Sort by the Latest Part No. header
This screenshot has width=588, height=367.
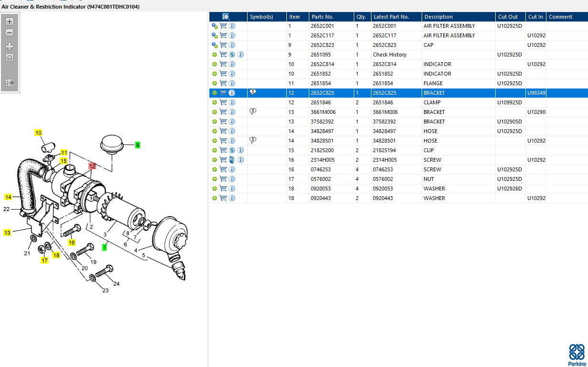pyautogui.click(x=396, y=17)
